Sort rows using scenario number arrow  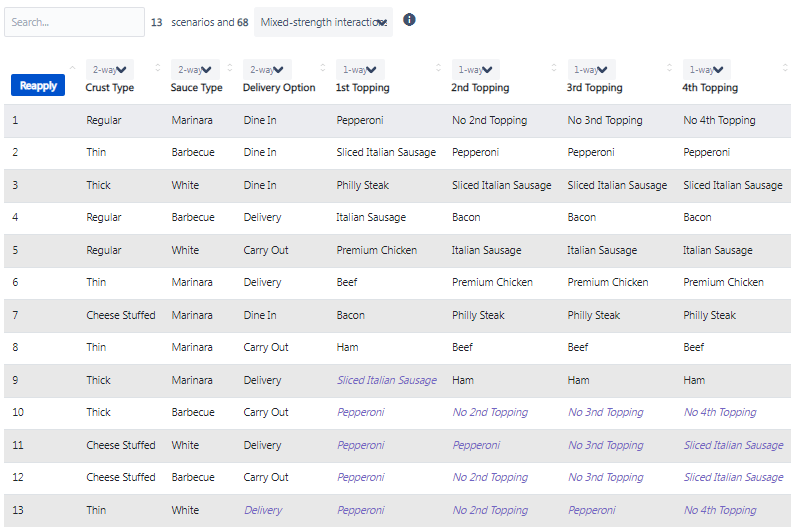72,68
